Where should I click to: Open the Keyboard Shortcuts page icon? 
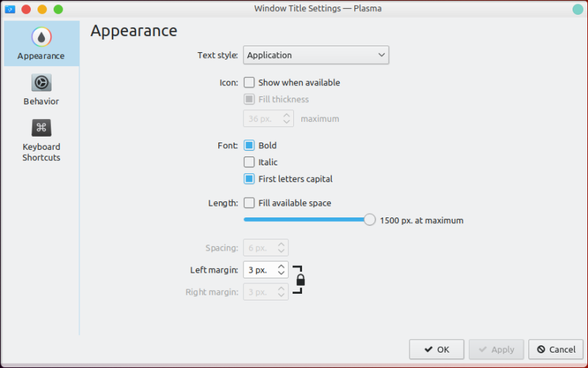[x=41, y=128]
